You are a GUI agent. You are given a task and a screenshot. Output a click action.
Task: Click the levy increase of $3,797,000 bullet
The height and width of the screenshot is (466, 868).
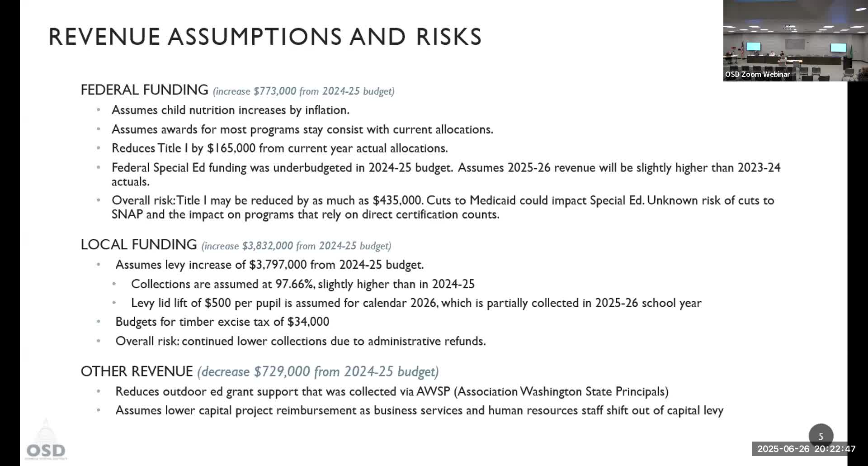[269, 265]
